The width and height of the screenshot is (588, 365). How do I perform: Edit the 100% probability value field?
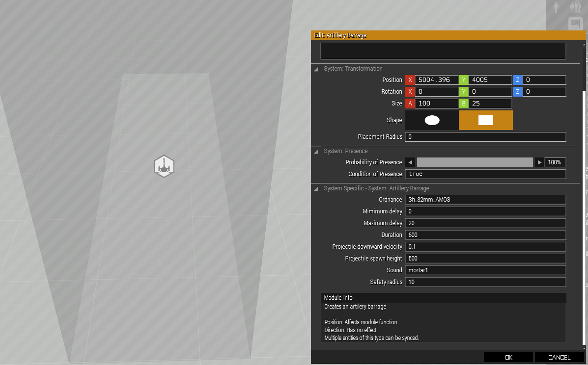(555, 162)
